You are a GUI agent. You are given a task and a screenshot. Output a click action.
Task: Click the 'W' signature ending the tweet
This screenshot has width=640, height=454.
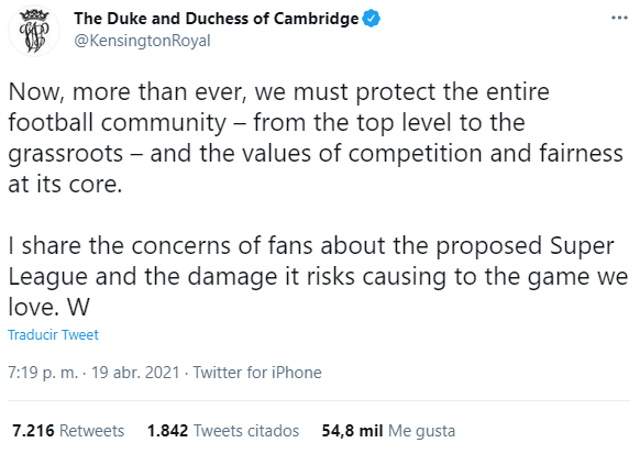78,307
